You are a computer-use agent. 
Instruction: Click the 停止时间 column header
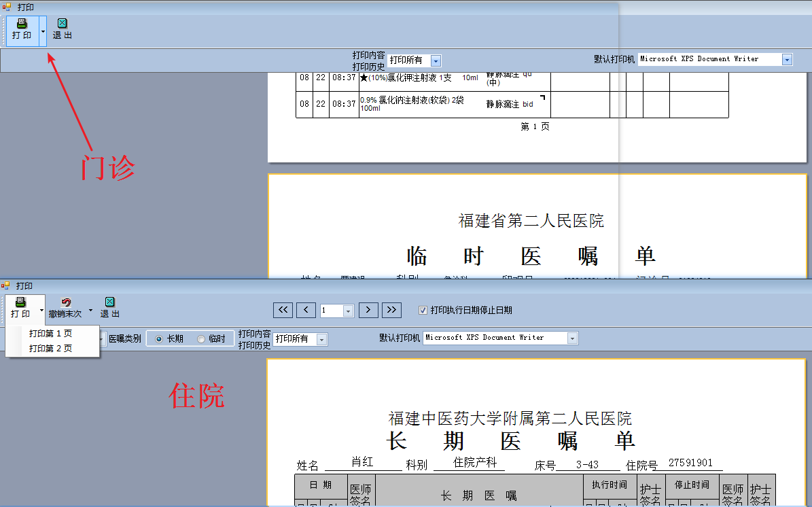point(692,485)
